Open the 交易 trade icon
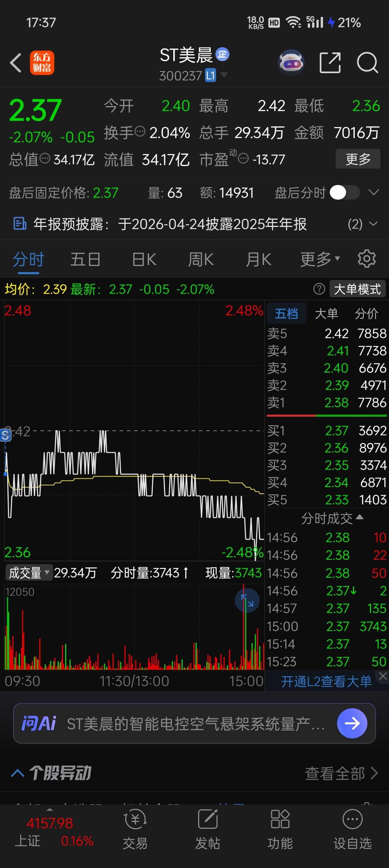Image resolution: width=389 pixels, height=868 pixels. point(135,829)
